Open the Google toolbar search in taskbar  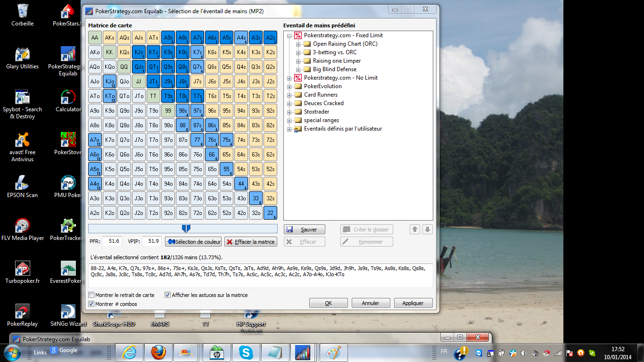coord(65,351)
